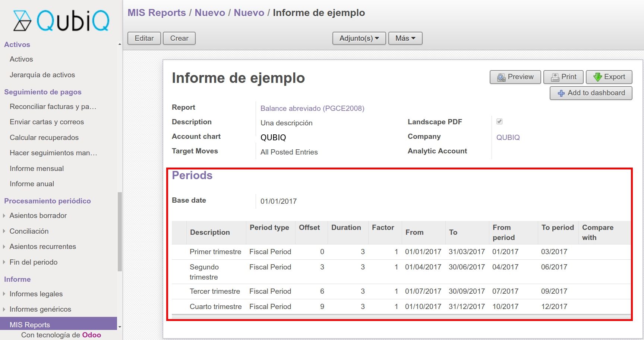Select the Primer trimestre period row
This screenshot has height=340, width=644.
[x=215, y=252]
